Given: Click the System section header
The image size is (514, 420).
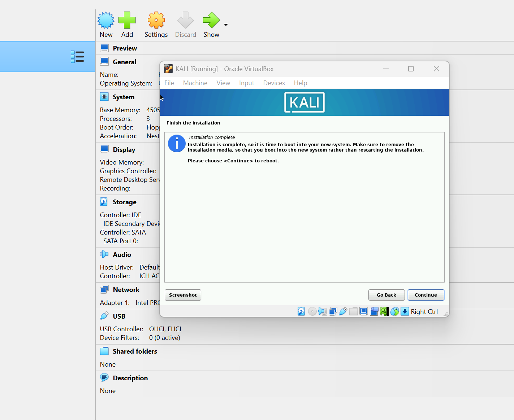Looking at the screenshot, I should (124, 97).
